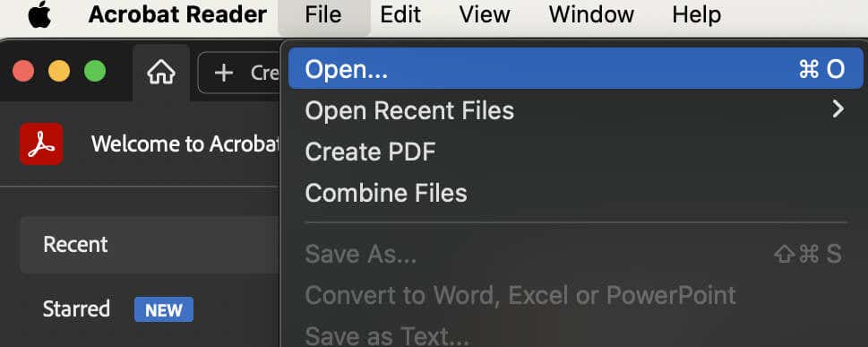The height and width of the screenshot is (347, 868).
Task: Select Starred in the sidebar
Action: click(76, 308)
